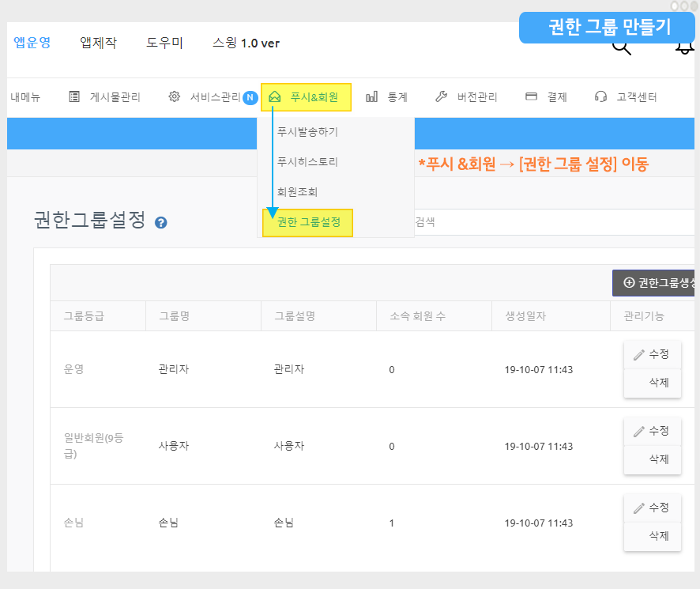
Task: Open 고객센터 menu with headset icon
Action: (x=626, y=97)
